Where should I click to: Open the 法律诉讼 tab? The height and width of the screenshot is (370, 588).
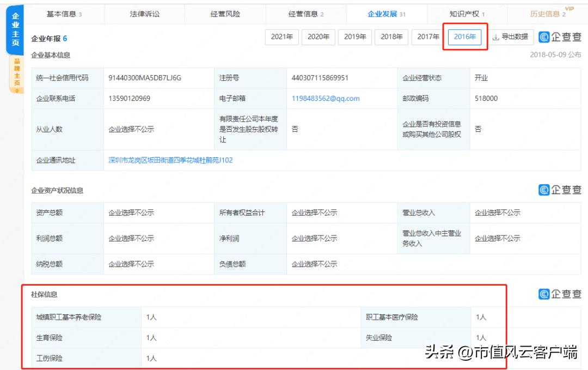pyautogui.click(x=143, y=14)
